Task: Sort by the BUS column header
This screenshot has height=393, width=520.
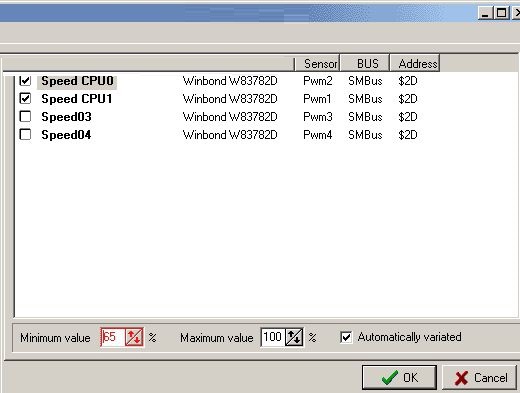Action: 365,63
